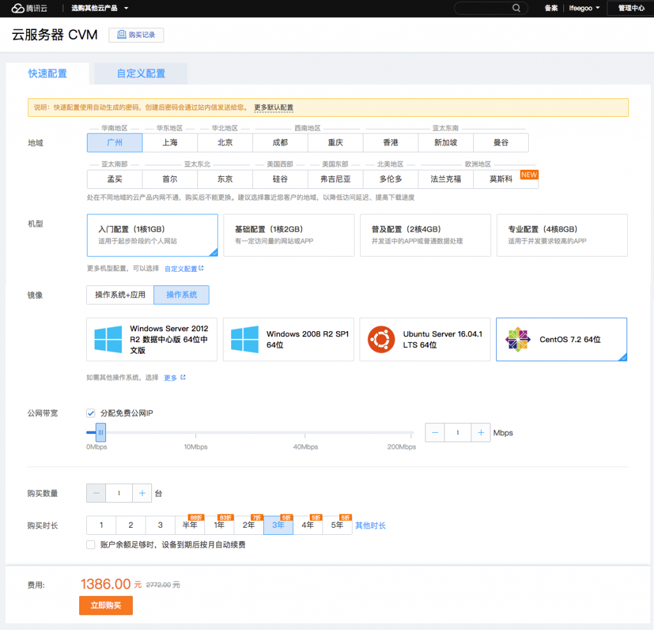The image size is (654, 644).
Task: Decrease purchase quantity with minus button
Action: [96, 493]
